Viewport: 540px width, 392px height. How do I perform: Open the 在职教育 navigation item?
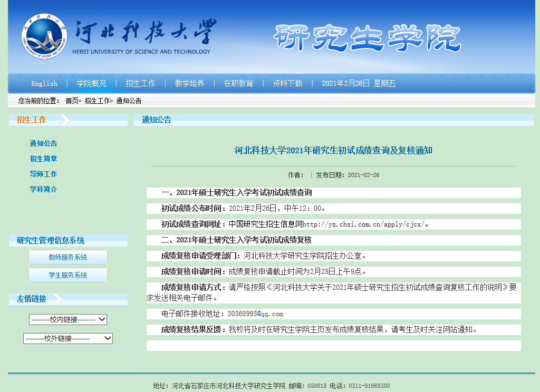(x=238, y=83)
